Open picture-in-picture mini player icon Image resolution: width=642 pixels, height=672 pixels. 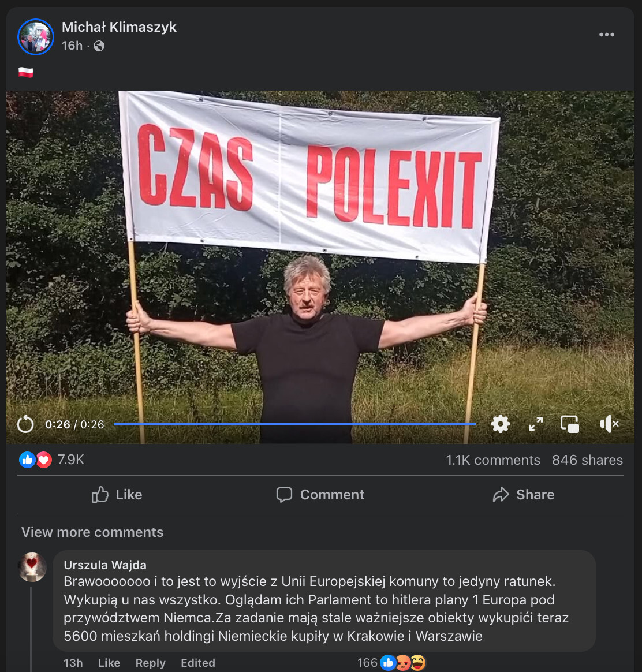pyautogui.click(x=570, y=424)
